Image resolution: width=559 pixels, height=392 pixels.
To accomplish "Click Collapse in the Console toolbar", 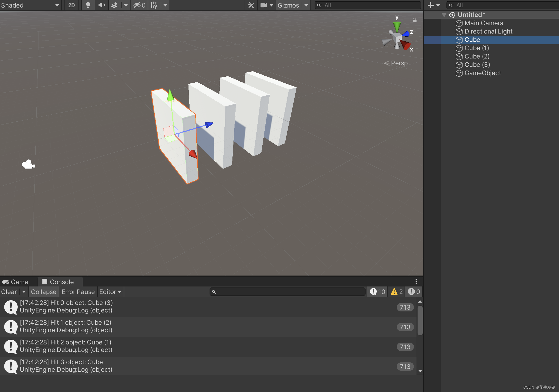I will pyautogui.click(x=43, y=292).
